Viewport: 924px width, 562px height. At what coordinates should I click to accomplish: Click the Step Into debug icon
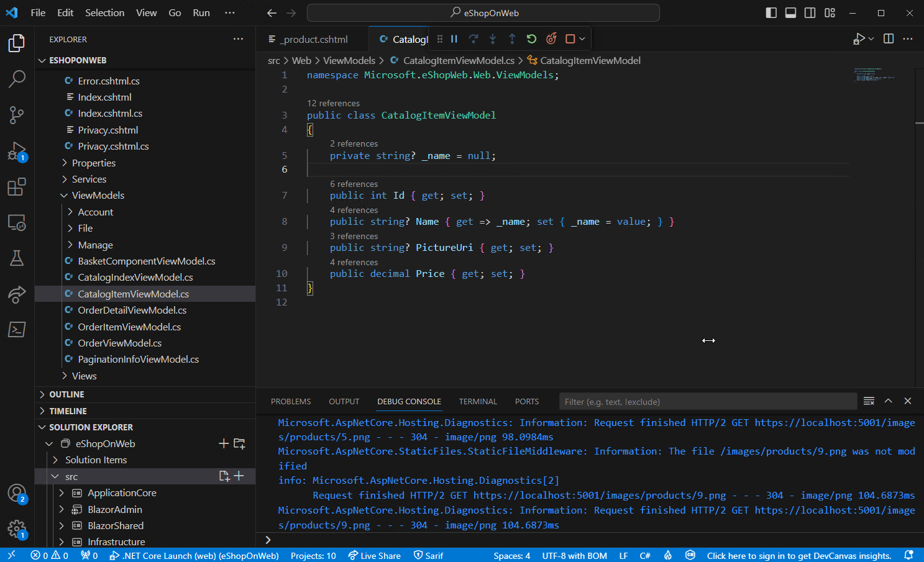point(493,39)
